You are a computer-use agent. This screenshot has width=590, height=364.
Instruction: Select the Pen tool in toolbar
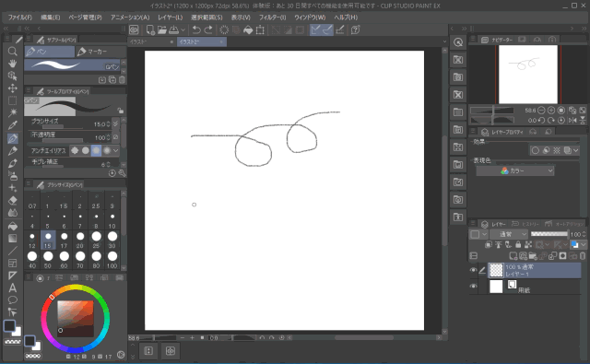[12, 138]
